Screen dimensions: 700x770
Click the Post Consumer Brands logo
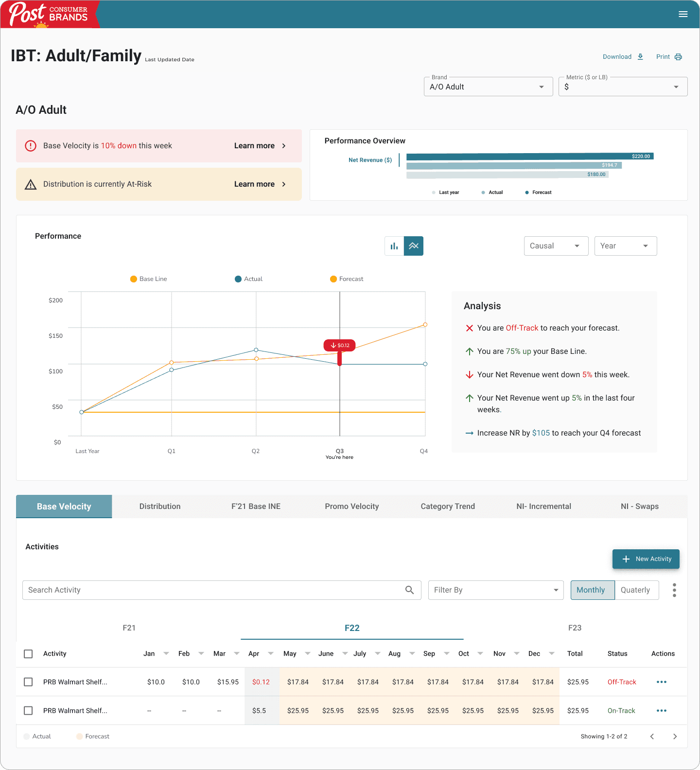coord(49,14)
